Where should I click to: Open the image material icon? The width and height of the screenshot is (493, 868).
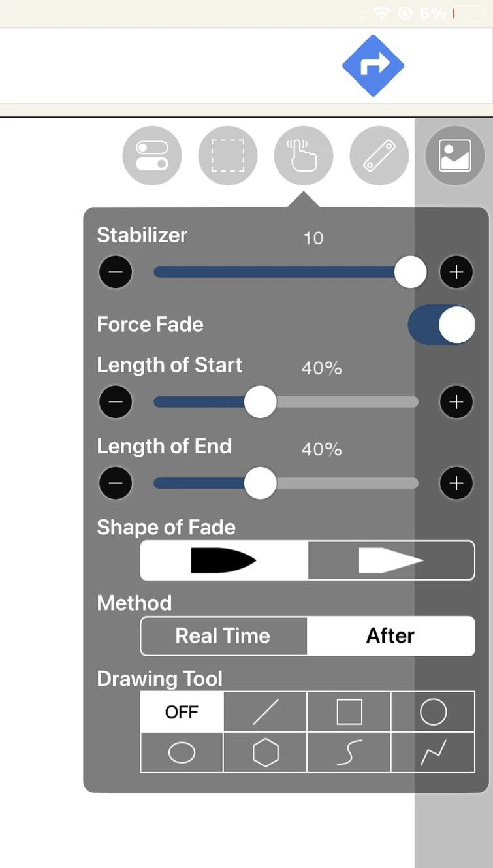[x=455, y=155]
